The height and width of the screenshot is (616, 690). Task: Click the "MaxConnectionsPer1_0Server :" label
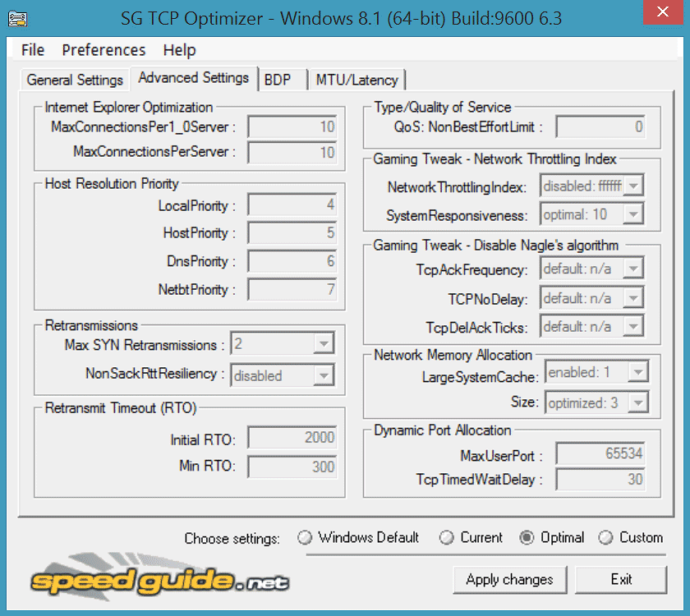(x=144, y=126)
